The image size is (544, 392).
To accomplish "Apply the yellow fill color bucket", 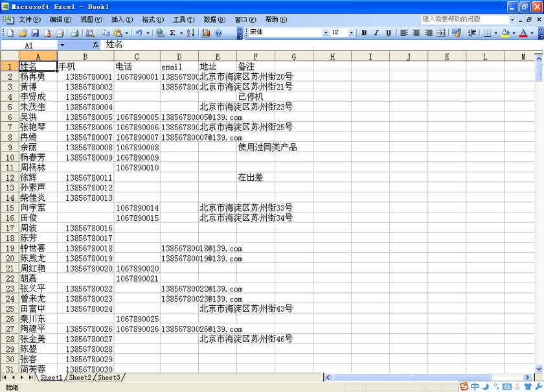I will point(506,32).
